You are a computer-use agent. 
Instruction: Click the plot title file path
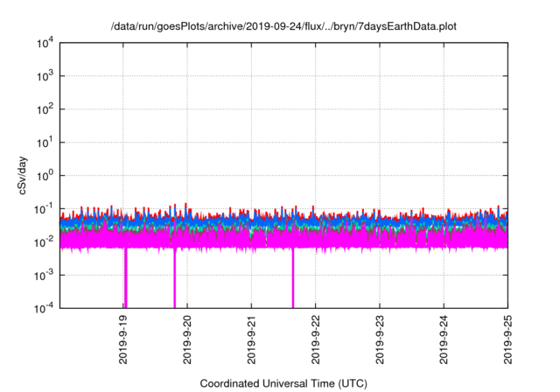coord(283,26)
